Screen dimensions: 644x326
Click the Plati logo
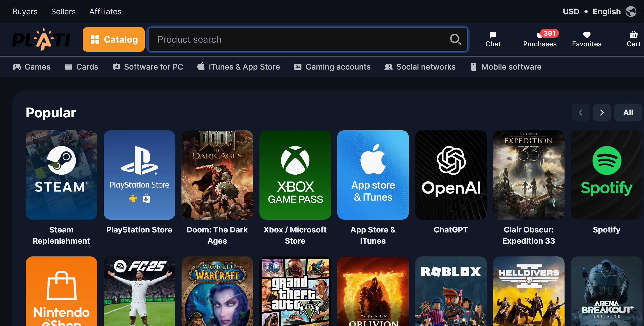pyautogui.click(x=42, y=39)
